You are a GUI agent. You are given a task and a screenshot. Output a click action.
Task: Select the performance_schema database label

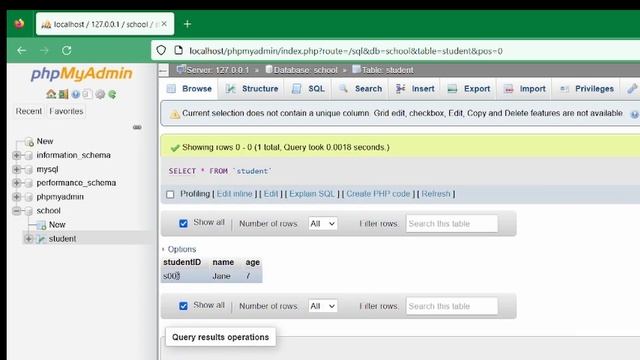(76, 183)
